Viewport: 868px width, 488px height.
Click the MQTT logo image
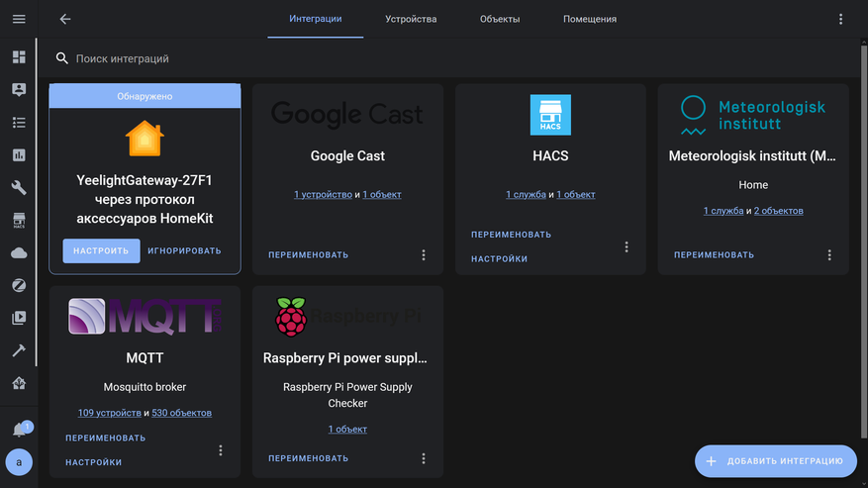pos(145,317)
